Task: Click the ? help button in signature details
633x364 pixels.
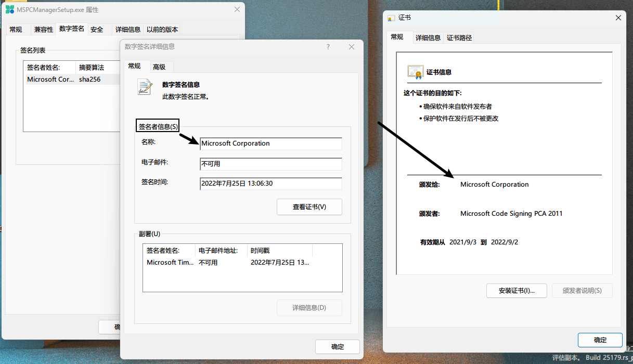Action: click(x=328, y=47)
